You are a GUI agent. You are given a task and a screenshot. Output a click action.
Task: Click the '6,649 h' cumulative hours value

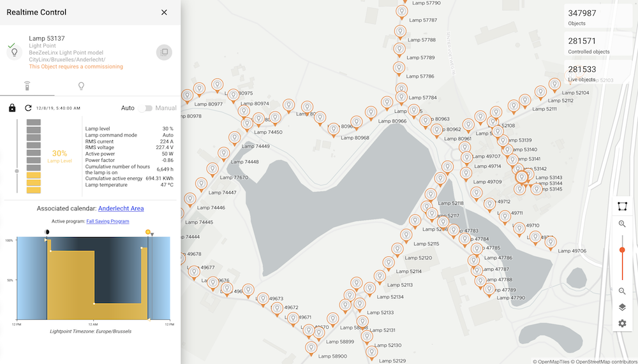coord(165,169)
